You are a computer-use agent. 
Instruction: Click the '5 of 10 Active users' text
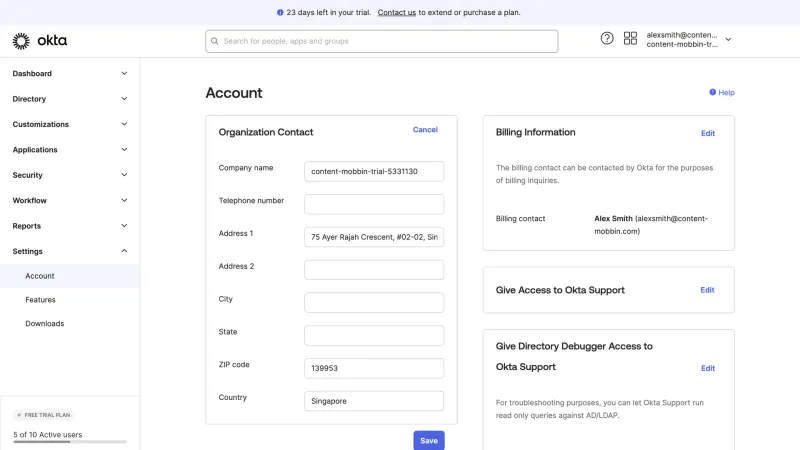pos(47,435)
